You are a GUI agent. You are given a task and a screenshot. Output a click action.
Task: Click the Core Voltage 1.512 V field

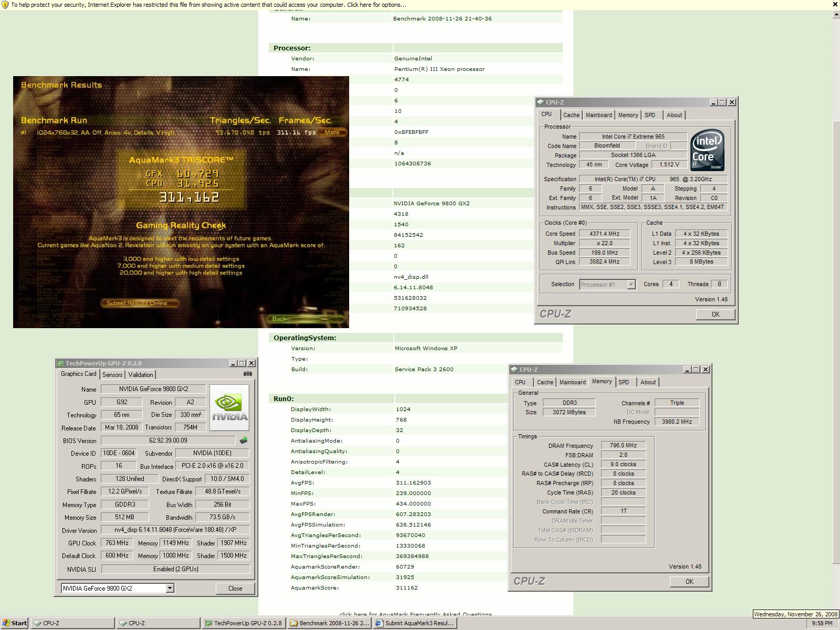669,164
